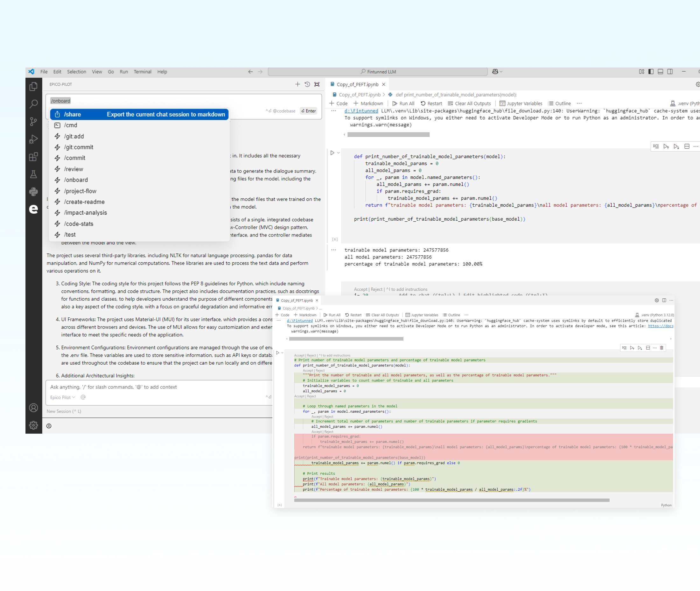Click the front notebook code scrollbar
Image resolution: width=700 pixels, height=591 pixels.
(x=451, y=500)
